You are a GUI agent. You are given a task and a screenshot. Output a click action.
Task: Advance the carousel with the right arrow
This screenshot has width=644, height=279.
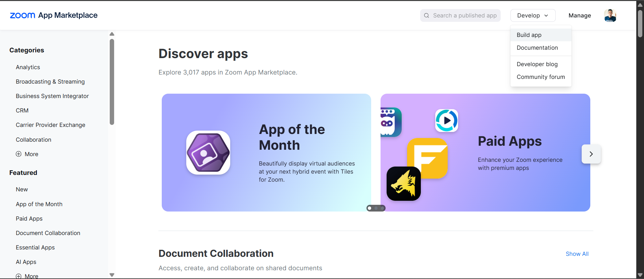click(x=591, y=154)
